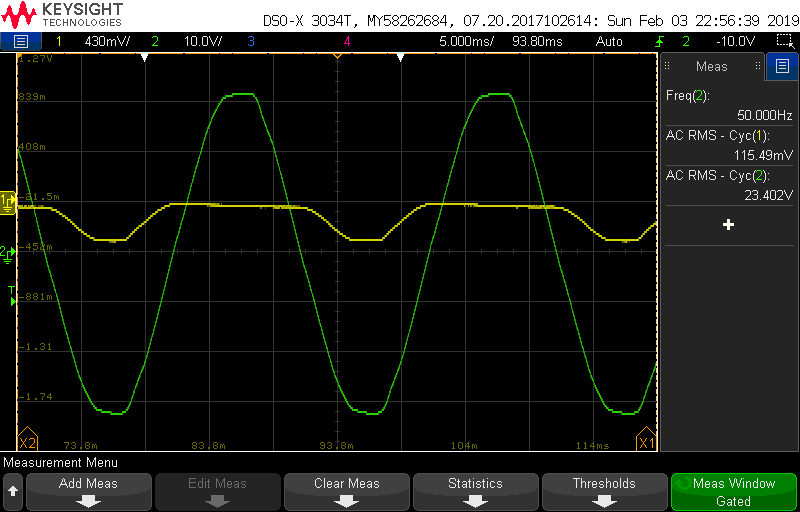
Task: Open the Add Meas softkey menu
Action: pos(88,491)
